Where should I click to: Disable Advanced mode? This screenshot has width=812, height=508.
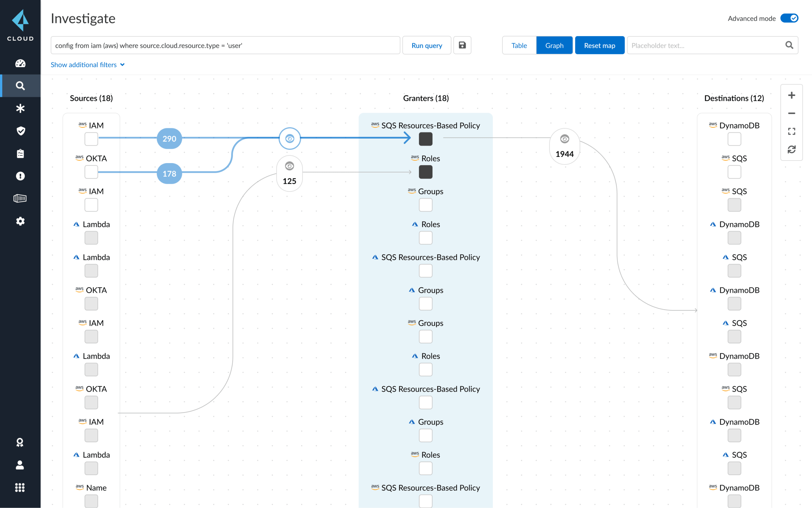click(789, 18)
